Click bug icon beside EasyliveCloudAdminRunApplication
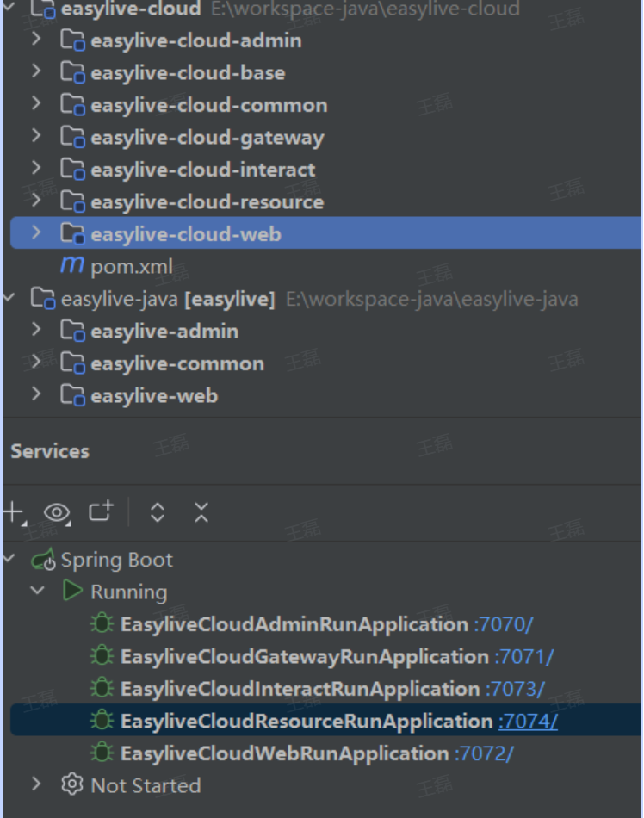The height and width of the screenshot is (818, 644). (102, 624)
